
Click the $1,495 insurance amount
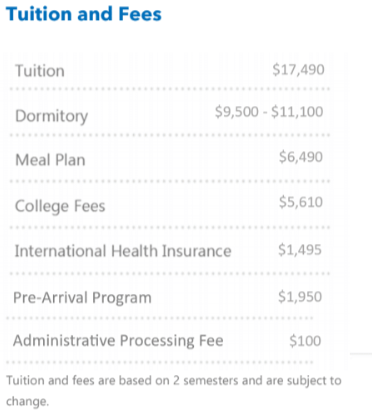point(300,250)
